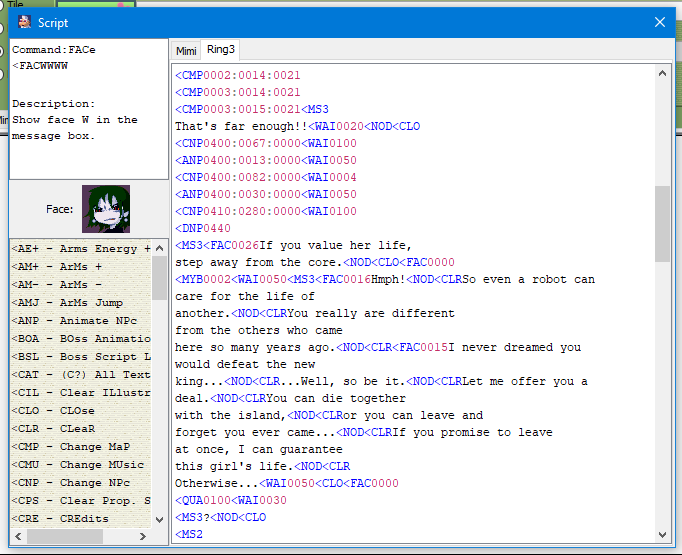Close the Script window
This screenshot has width=682, height=555.
pyautogui.click(x=659, y=22)
